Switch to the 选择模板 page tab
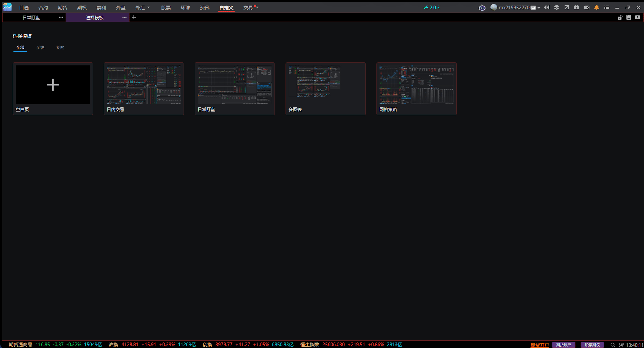644x348 pixels. click(x=95, y=17)
